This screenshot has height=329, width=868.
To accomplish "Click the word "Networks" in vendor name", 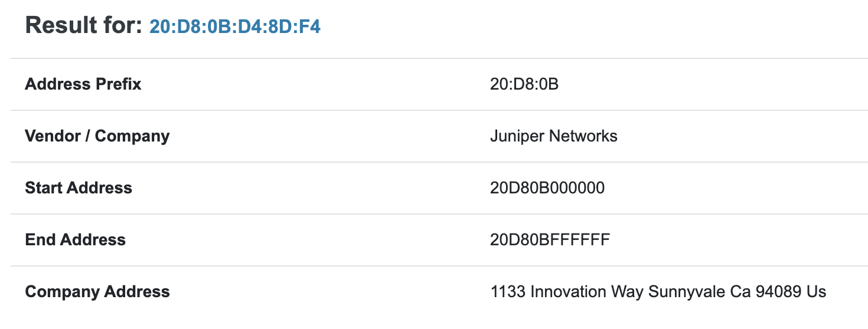I will [x=583, y=136].
